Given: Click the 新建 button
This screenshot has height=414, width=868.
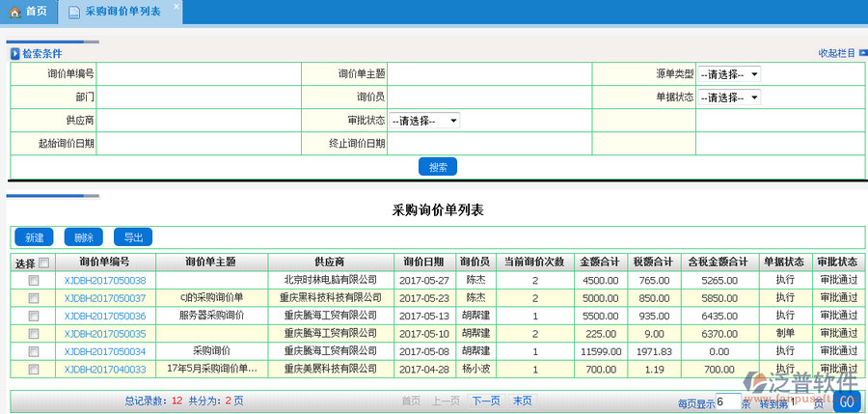Looking at the screenshot, I should click(x=34, y=237).
